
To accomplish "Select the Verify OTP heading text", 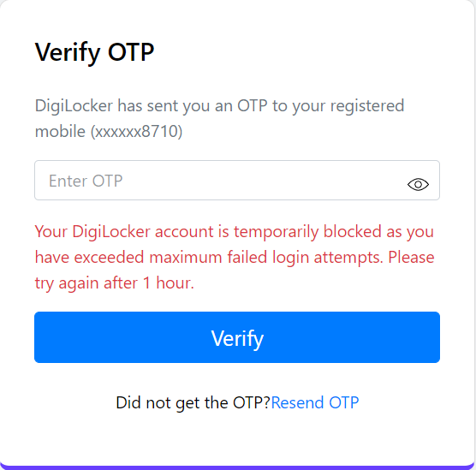I will click(x=94, y=53).
